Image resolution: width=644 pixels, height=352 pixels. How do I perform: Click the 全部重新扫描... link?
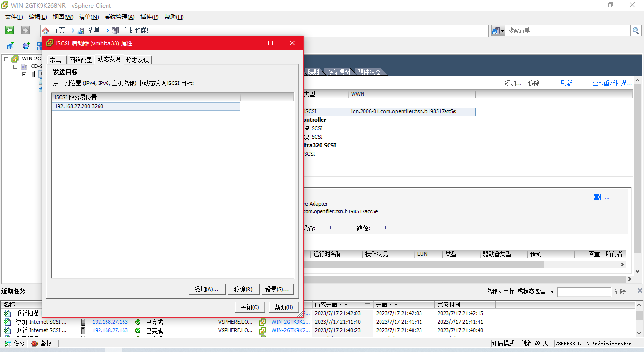(x=612, y=83)
